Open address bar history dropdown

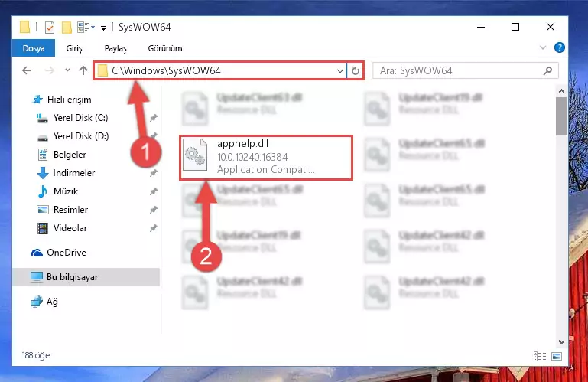click(x=340, y=70)
